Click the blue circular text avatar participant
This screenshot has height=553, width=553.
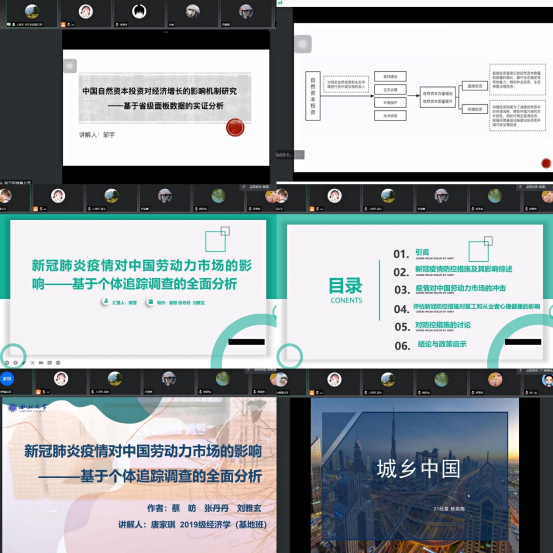(7, 378)
